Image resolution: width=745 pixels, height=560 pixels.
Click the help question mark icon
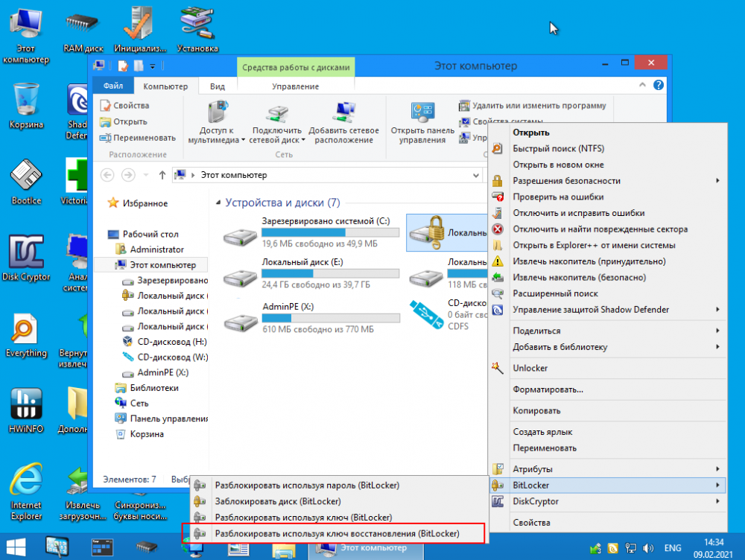point(658,86)
